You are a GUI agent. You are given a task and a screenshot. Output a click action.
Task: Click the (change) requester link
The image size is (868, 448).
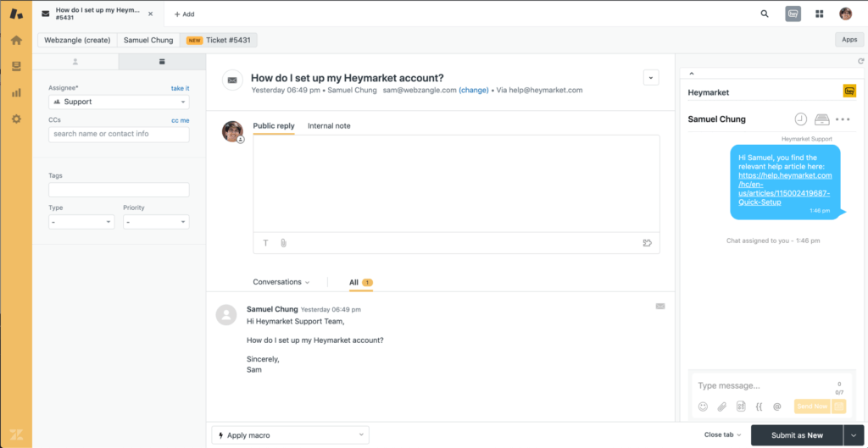[473, 90]
